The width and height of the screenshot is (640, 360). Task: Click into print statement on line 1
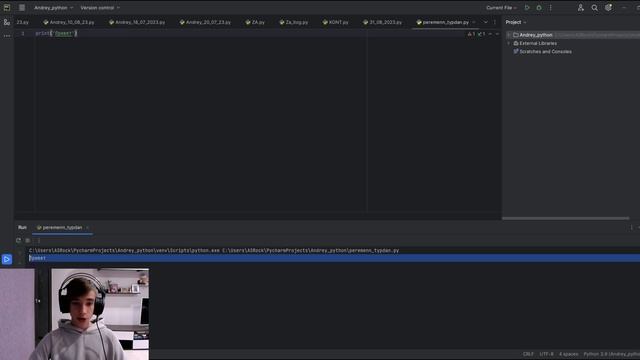coord(56,33)
